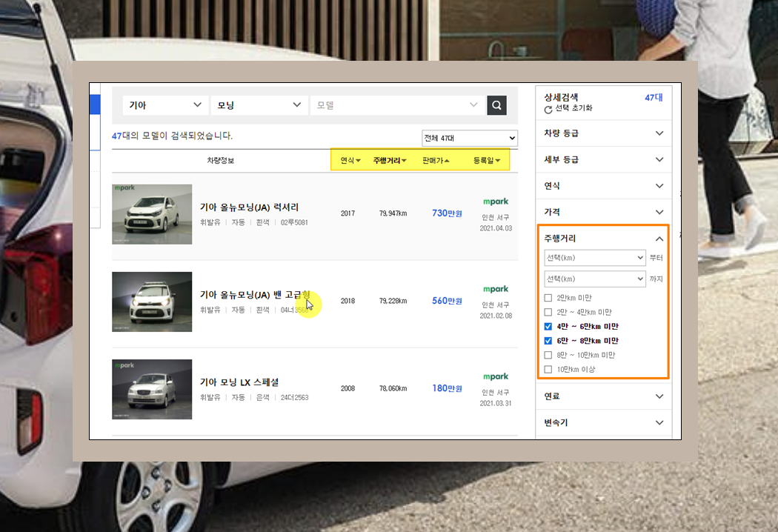This screenshot has height=532, width=778.
Task: Uncheck the 4만 ~ 6만km 미만 checkbox
Action: pyautogui.click(x=548, y=327)
